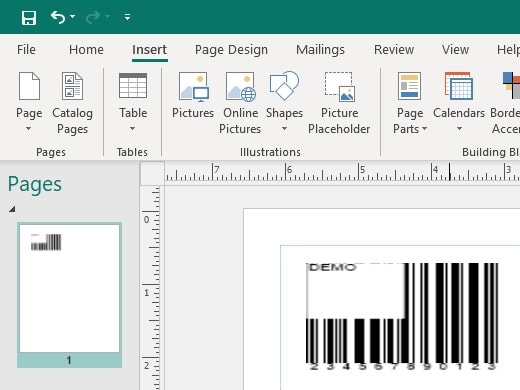This screenshot has width=520, height=390.
Task: Open the View tab
Action: pyautogui.click(x=455, y=50)
